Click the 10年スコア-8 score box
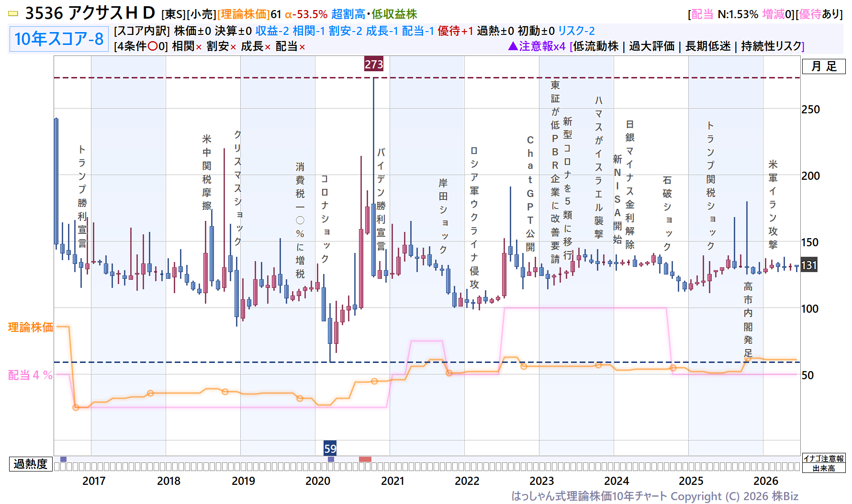The width and height of the screenshot is (852, 504). coord(59,39)
